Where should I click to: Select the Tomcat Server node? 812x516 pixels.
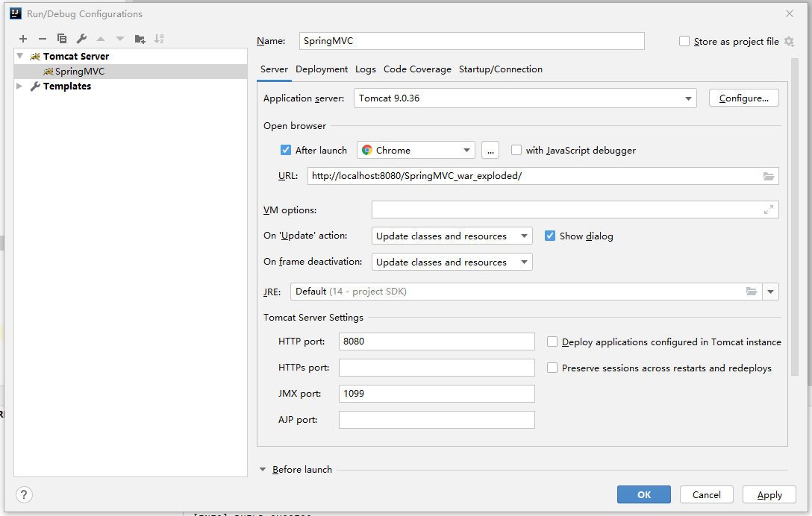point(131,57)
